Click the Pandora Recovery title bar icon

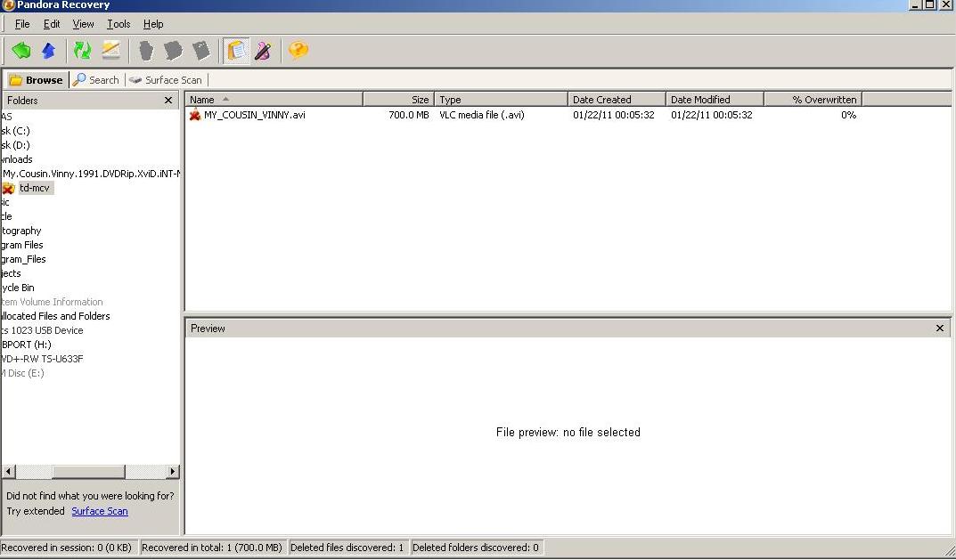point(9,4)
